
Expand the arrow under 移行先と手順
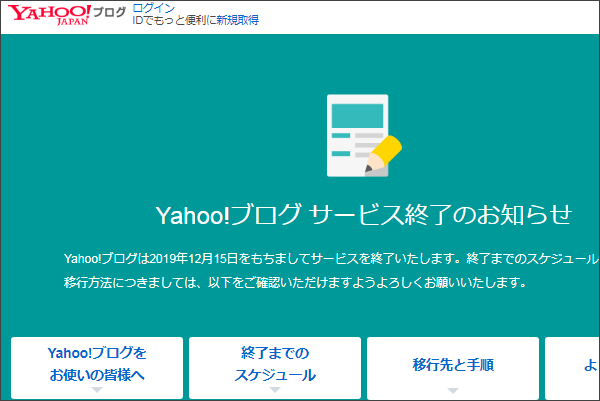coord(453,391)
